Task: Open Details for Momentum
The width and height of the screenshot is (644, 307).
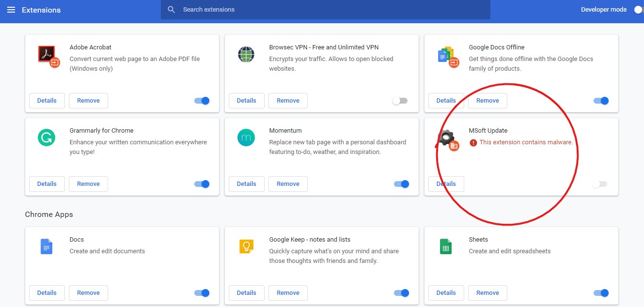Action: point(247,184)
